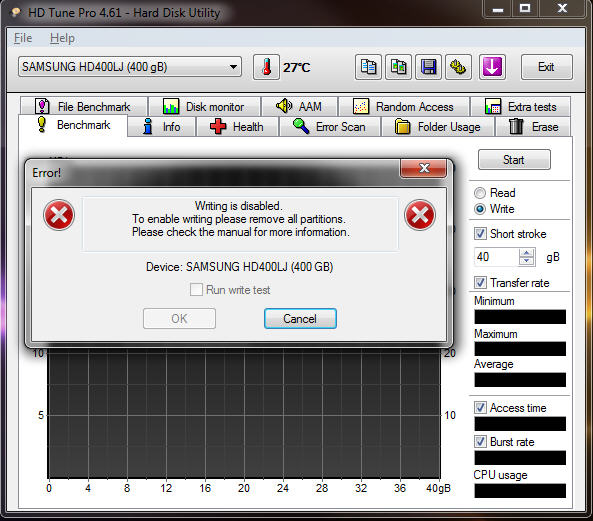Open the Help menu

coord(62,38)
